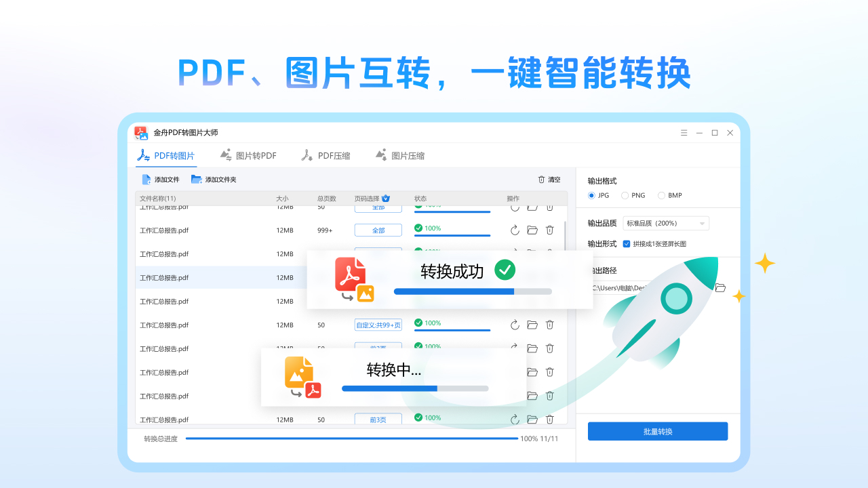868x488 pixels.
Task: Select the 添加文件 add-file icon
Action: (146, 179)
